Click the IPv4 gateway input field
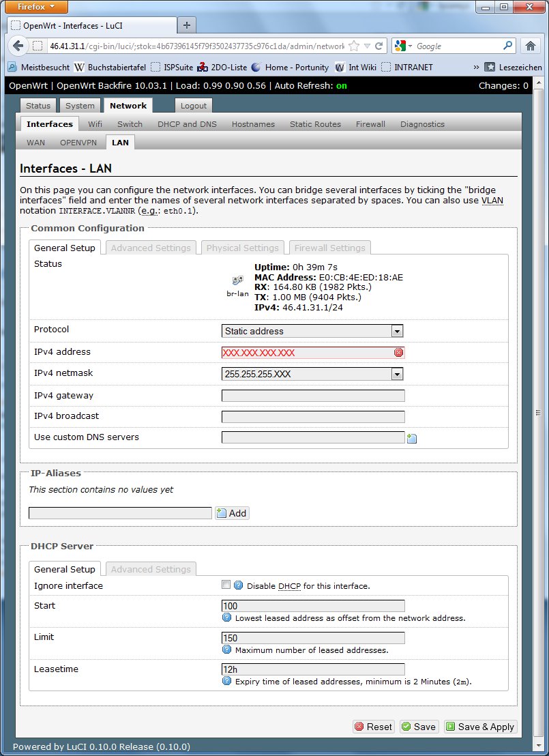549x756 pixels. coord(313,396)
